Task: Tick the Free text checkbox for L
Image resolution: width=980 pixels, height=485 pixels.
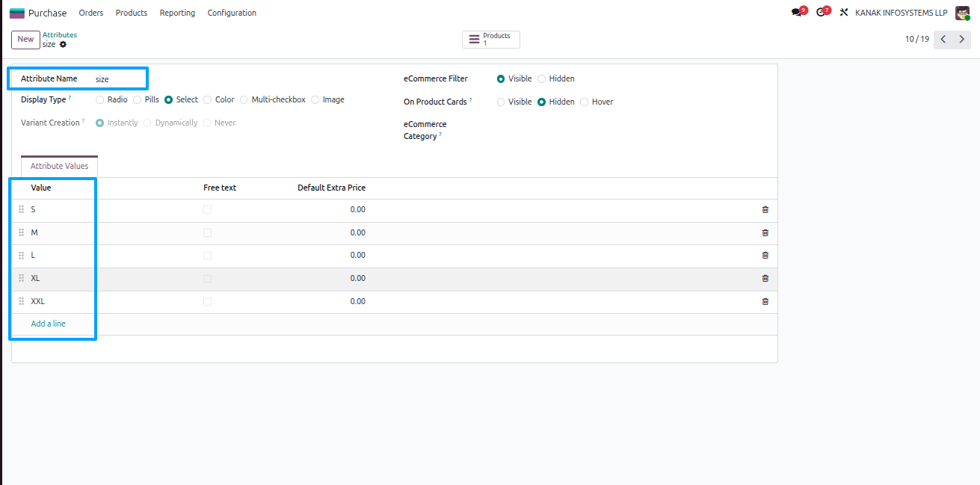Action: 207,256
